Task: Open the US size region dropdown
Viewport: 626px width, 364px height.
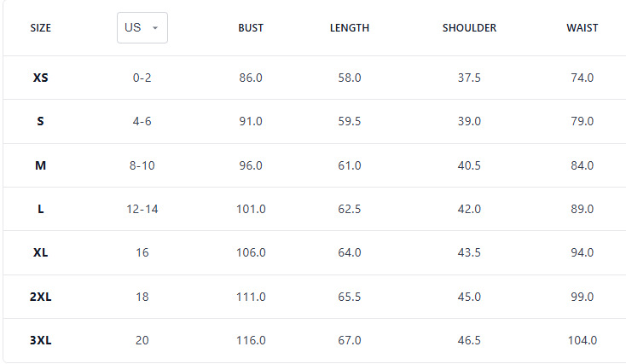Action: pyautogui.click(x=142, y=27)
